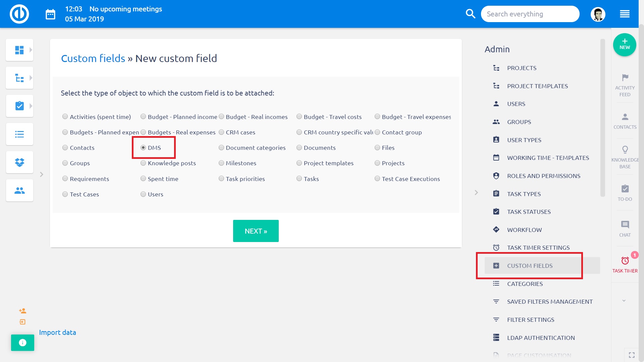Screen dimensions: 644x362
Task: Choose the Knowledge posts option
Action: coord(143,163)
